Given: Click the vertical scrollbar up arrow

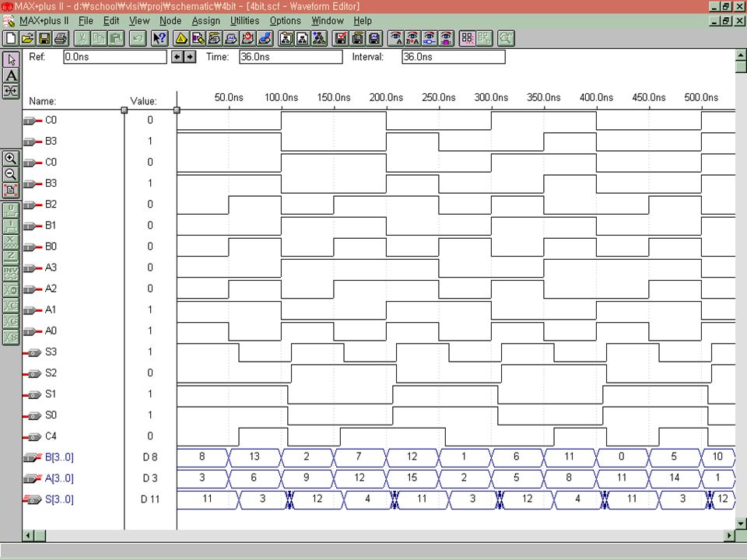Looking at the screenshot, I should (x=741, y=54).
